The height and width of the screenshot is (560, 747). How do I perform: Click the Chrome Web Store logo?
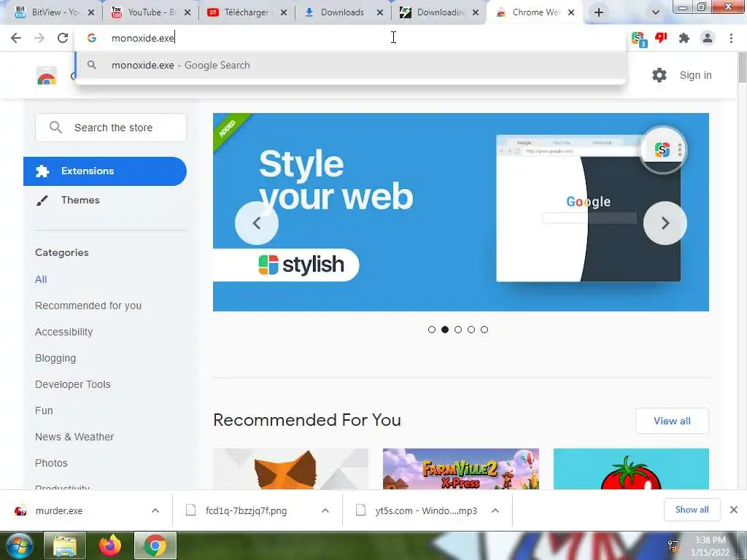[x=46, y=76]
